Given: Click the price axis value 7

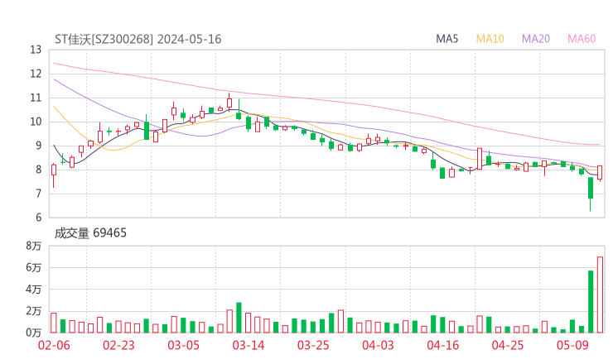Looking at the screenshot, I should click(x=38, y=194).
